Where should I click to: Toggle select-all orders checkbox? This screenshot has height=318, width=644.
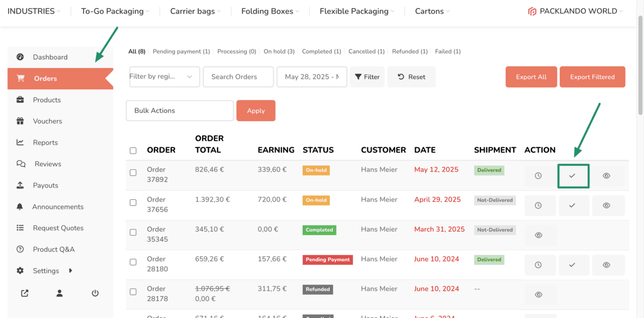[x=133, y=150]
